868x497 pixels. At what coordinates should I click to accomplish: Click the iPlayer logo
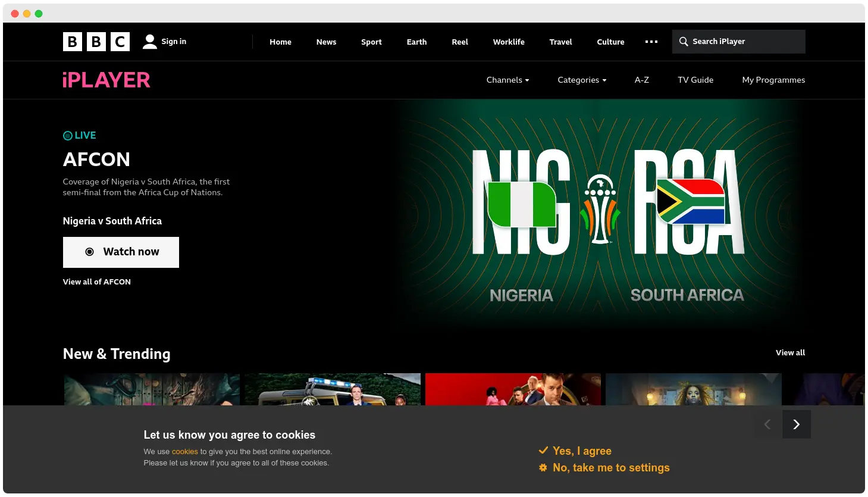click(106, 80)
